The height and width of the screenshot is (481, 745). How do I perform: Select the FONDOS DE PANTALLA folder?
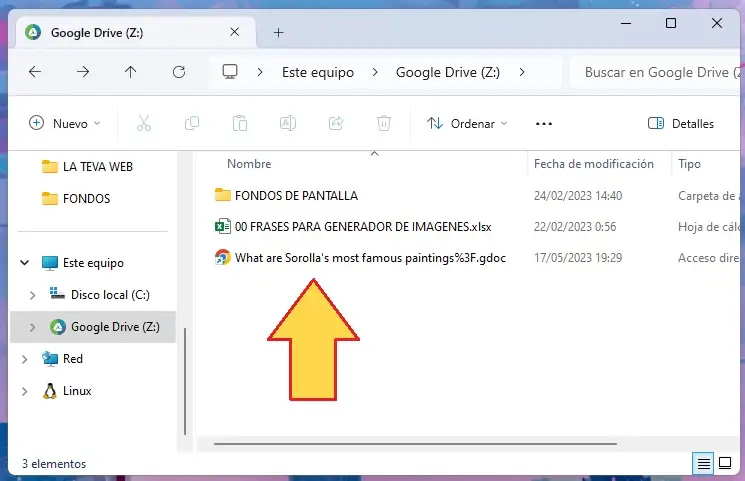coord(296,196)
